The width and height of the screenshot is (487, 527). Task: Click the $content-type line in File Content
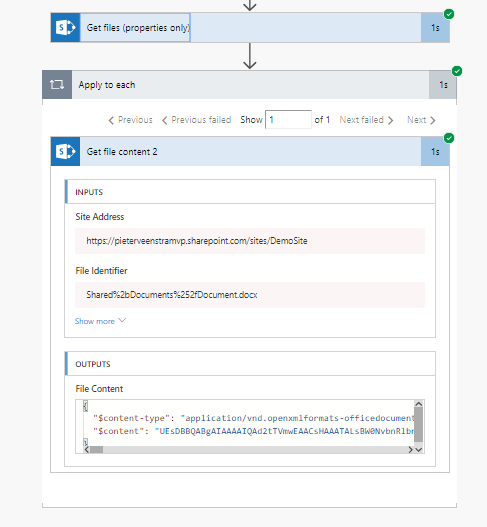(x=253, y=418)
